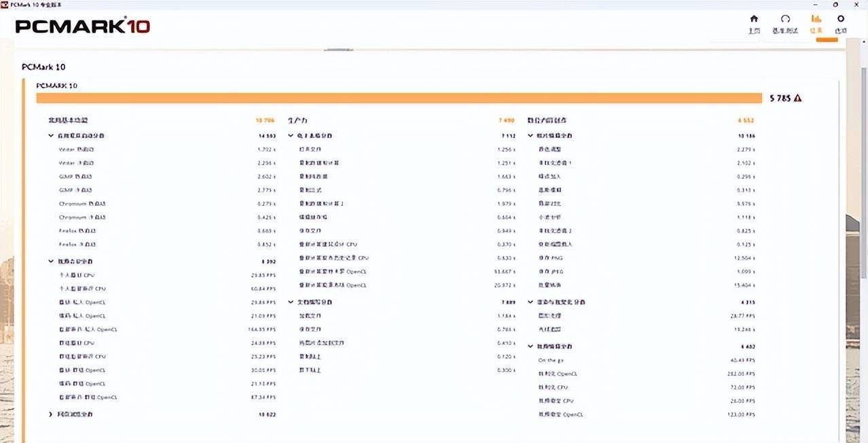The height and width of the screenshot is (443, 868).
Task: Select the 72.00 FPS value
Action: tap(742, 387)
